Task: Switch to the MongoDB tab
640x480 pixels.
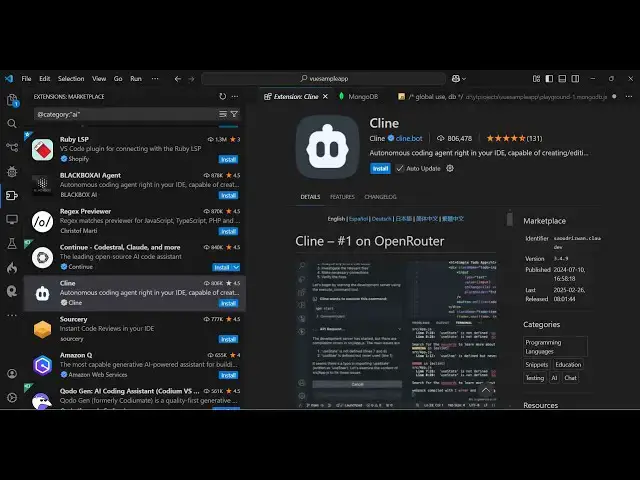Action: [358, 97]
